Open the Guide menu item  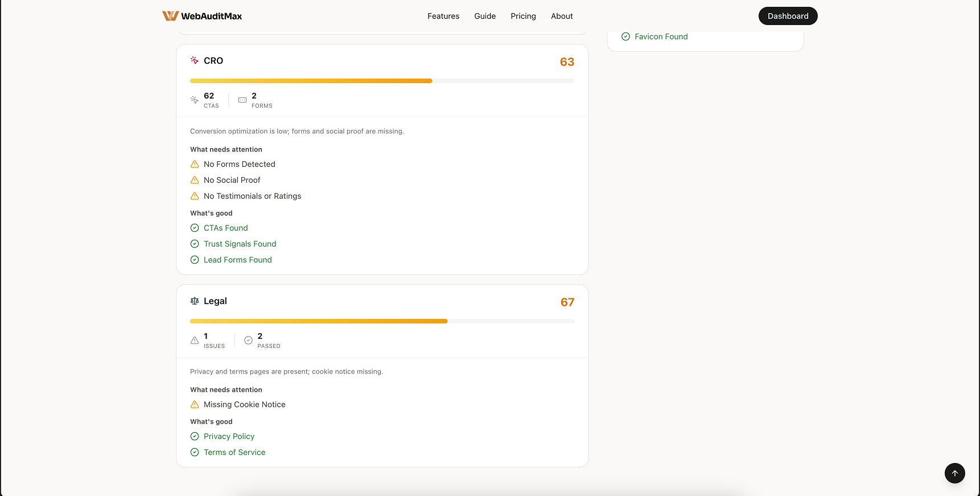[485, 16]
